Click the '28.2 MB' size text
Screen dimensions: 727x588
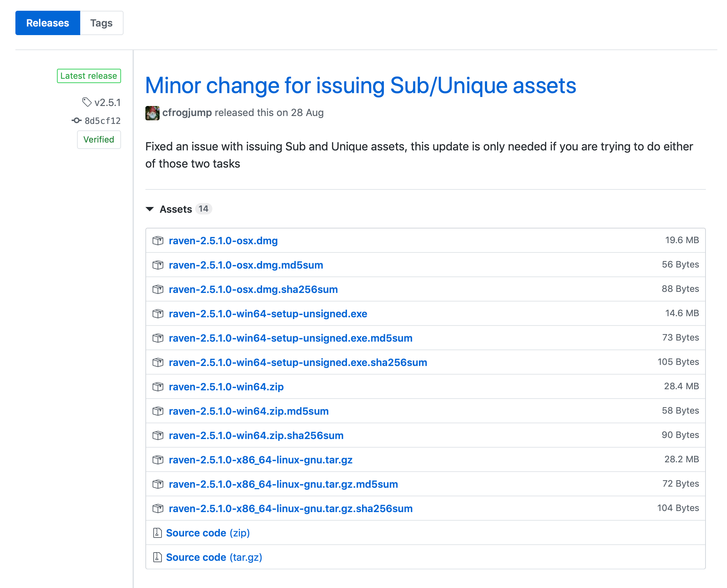pyautogui.click(x=682, y=459)
